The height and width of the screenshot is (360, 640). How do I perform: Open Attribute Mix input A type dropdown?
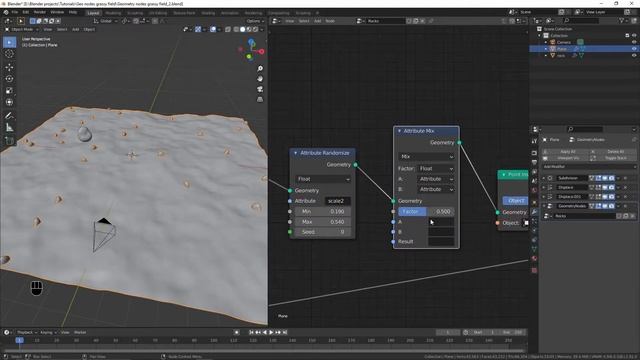[436, 179]
